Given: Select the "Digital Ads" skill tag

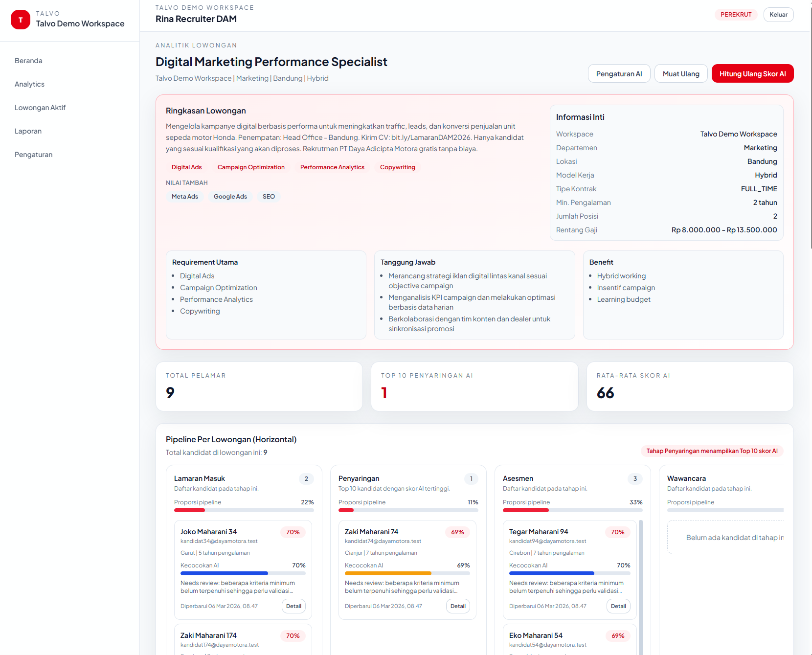Looking at the screenshot, I should (186, 167).
